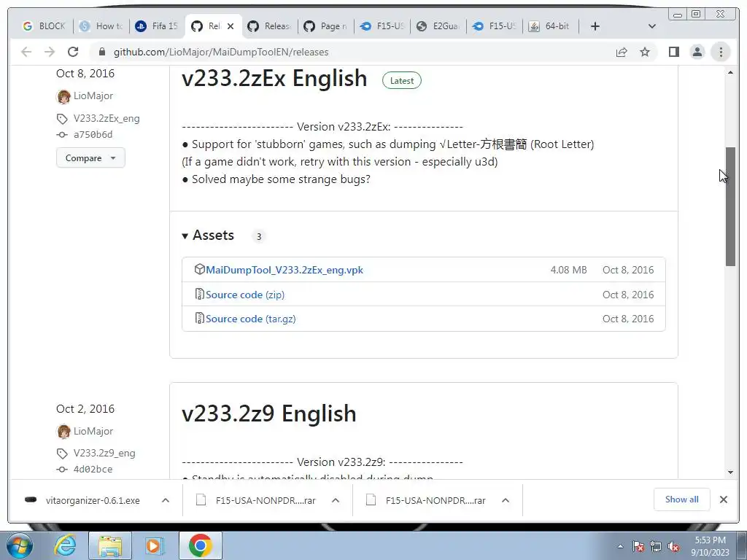
Task: Click the tag icon for V233.2z9_eng
Action: point(62,454)
